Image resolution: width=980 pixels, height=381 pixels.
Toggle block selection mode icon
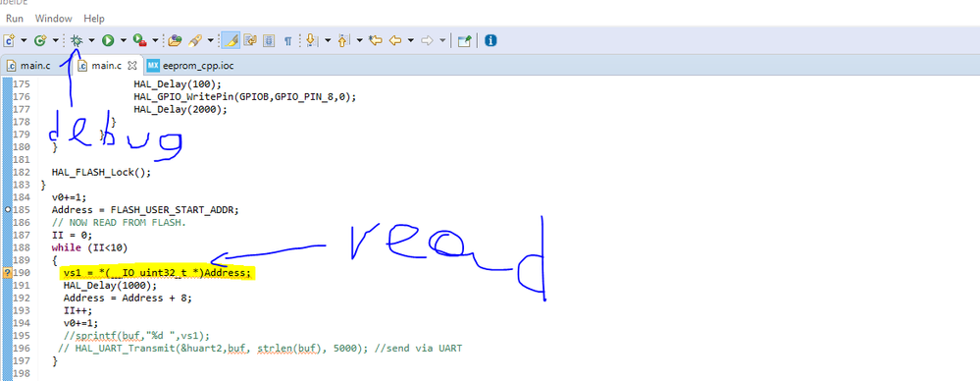270,40
